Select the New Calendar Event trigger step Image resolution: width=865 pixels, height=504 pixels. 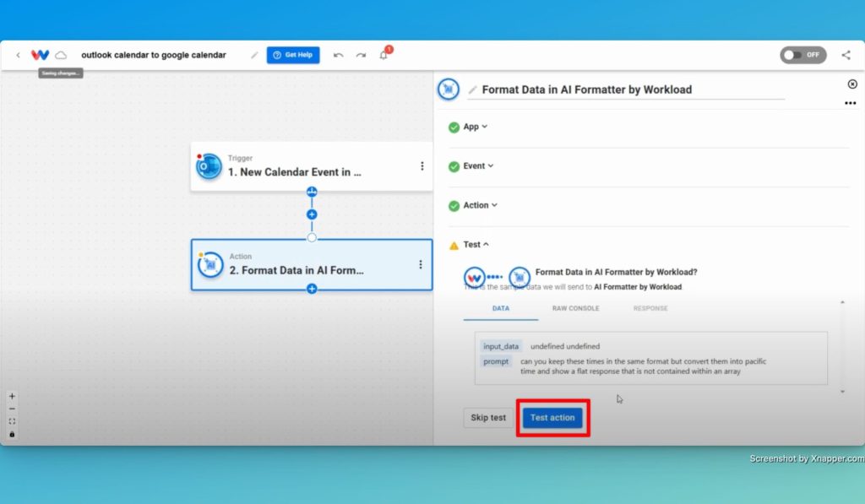click(312, 166)
